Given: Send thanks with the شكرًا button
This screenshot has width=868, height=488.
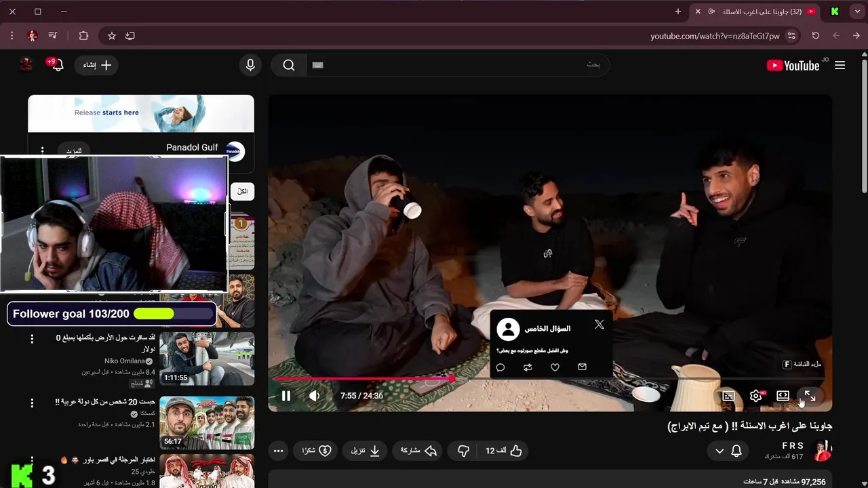Looking at the screenshot, I should pos(316,451).
